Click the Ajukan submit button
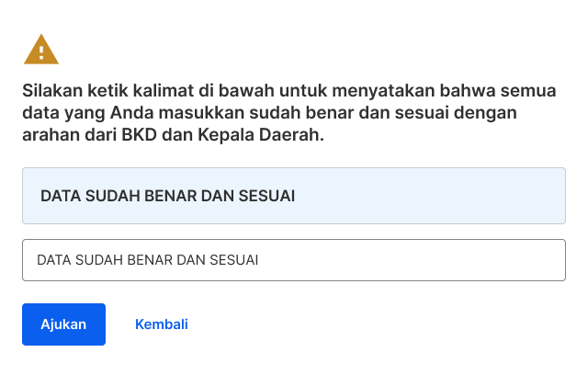 tap(63, 324)
